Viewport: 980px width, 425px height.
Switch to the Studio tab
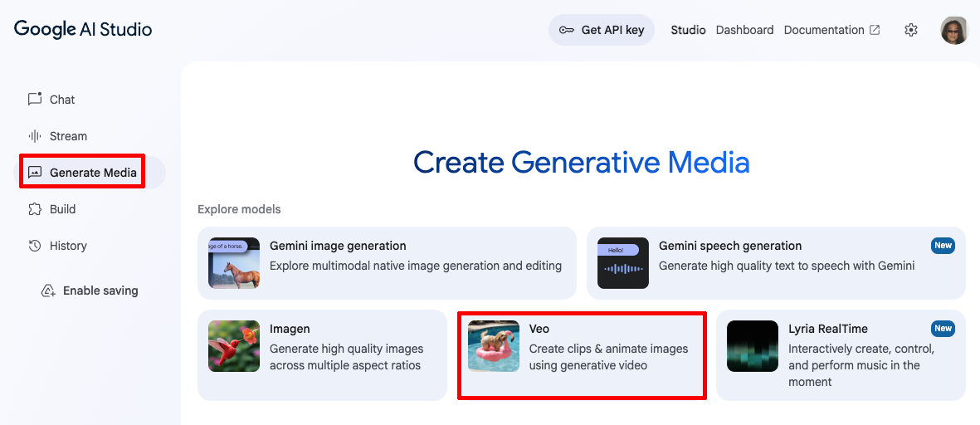(688, 30)
